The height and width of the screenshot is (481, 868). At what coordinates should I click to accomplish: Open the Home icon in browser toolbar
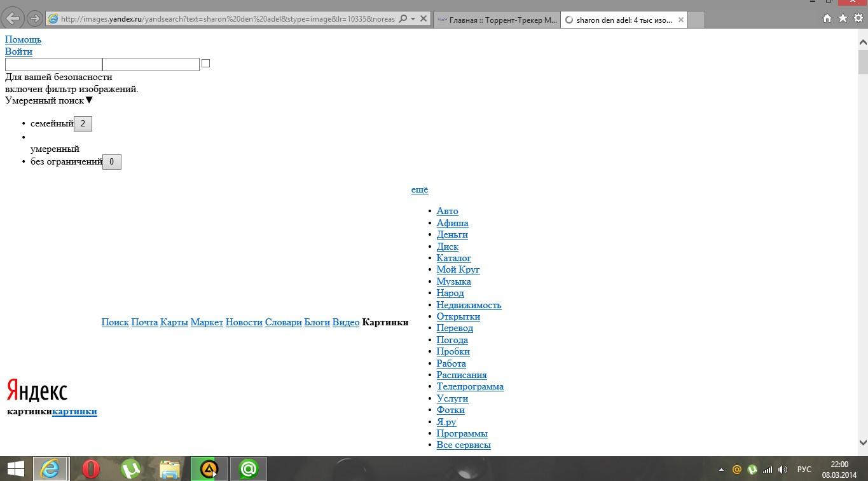click(827, 18)
